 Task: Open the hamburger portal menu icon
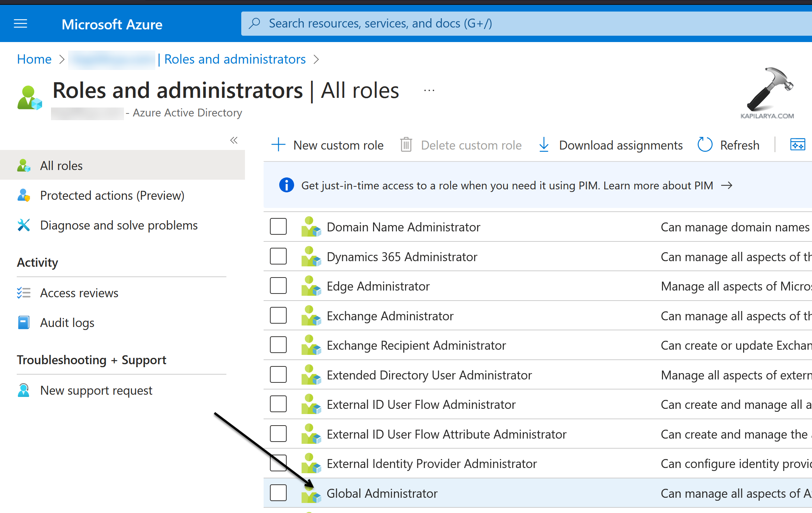click(x=20, y=24)
